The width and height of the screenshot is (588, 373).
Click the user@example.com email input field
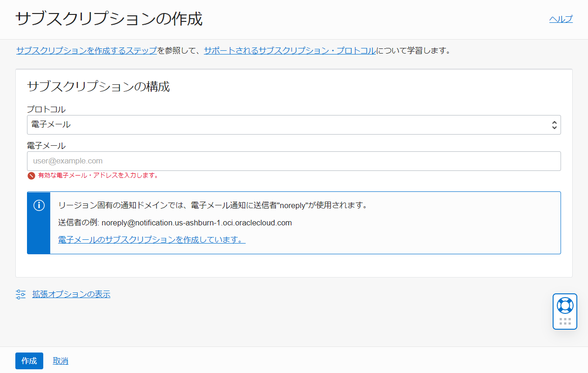294,161
